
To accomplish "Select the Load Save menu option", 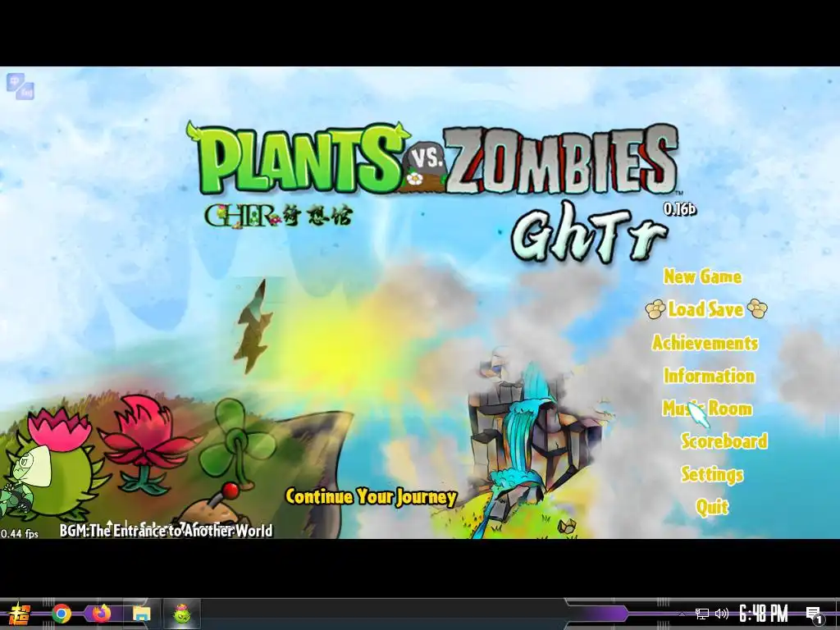I will (705, 309).
